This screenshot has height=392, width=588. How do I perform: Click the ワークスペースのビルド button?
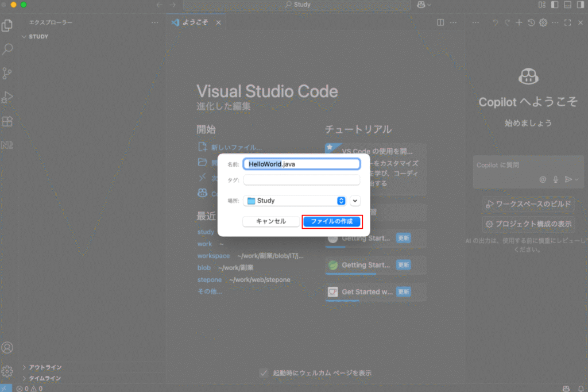(x=528, y=204)
